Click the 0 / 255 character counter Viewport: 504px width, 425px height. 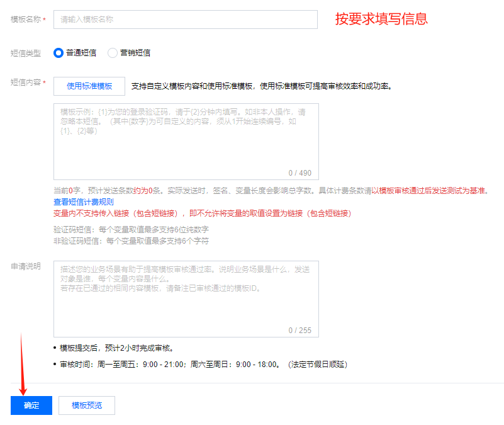tap(300, 330)
